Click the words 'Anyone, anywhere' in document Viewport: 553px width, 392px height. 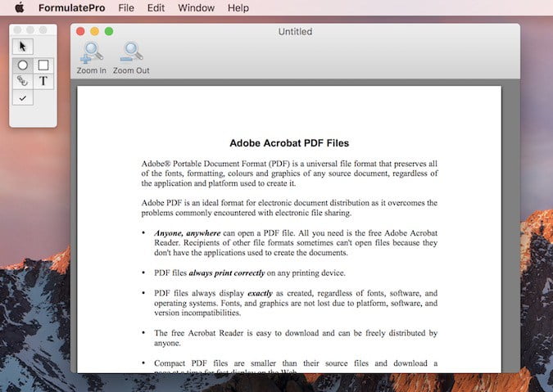pyautogui.click(x=188, y=233)
